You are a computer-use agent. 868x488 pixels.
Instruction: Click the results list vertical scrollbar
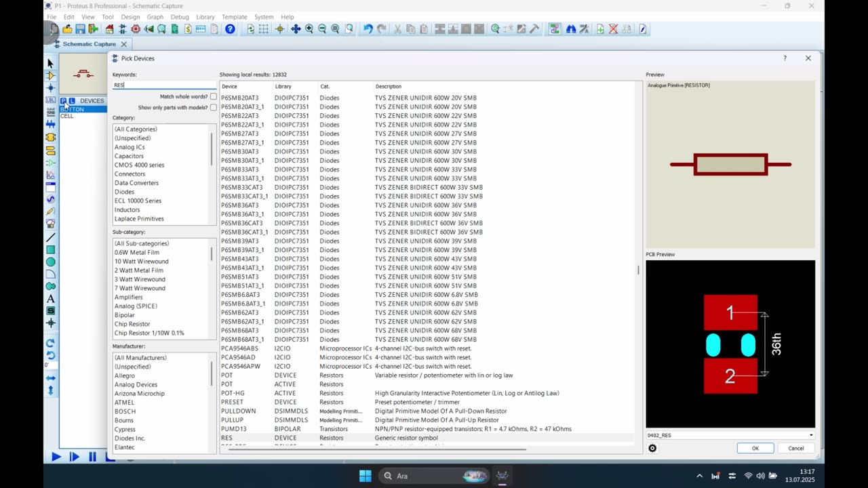click(x=638, y=270)
